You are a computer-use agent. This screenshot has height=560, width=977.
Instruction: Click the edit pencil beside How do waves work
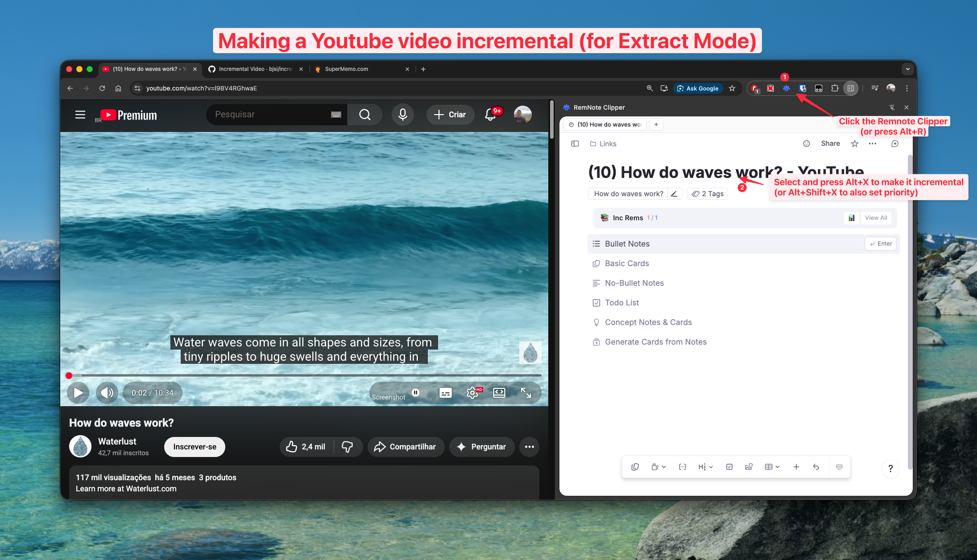tap(674, 194)
